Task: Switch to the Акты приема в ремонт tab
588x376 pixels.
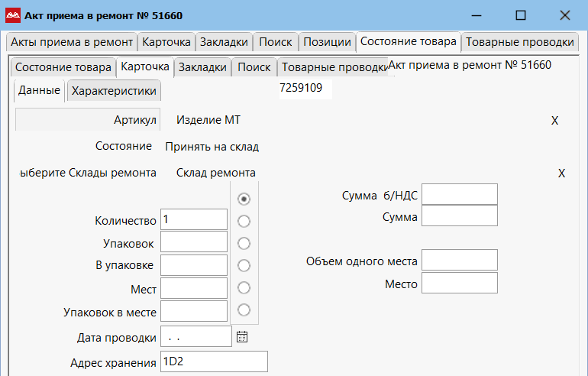Action: (x=72, y=42)
